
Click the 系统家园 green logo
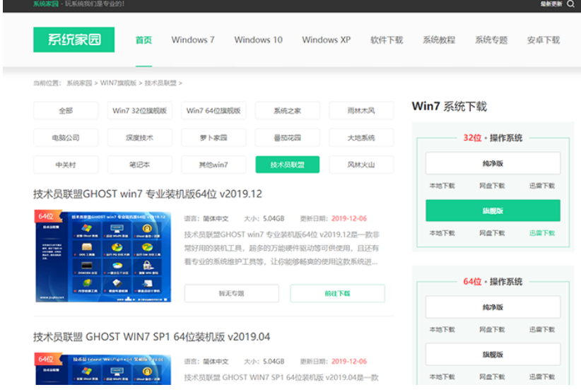(74, 40)
